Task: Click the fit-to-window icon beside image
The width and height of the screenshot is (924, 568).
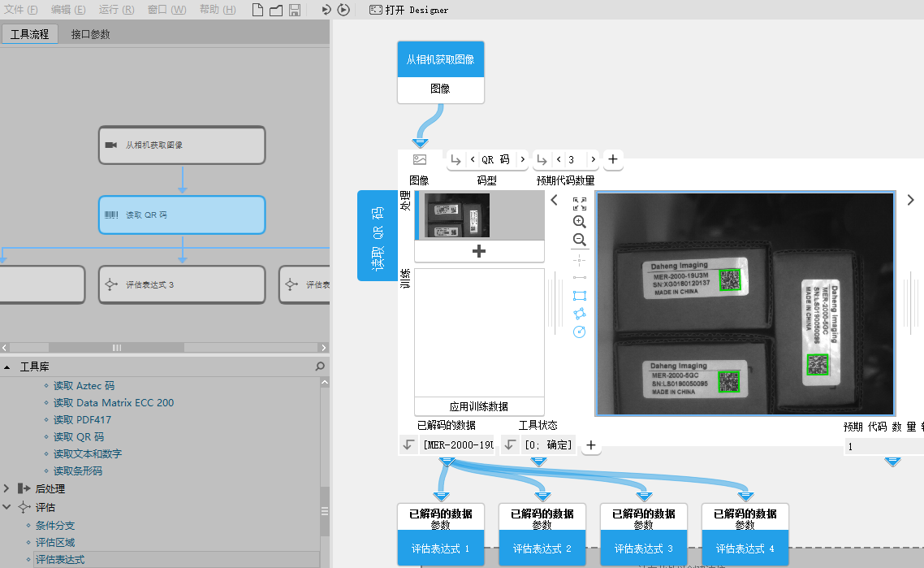Action: [579, 204]
